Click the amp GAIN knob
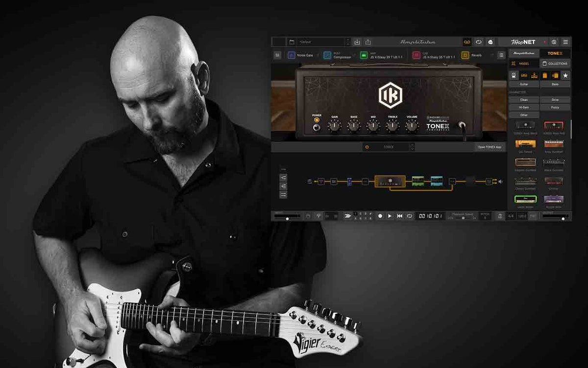 [334, 126]
